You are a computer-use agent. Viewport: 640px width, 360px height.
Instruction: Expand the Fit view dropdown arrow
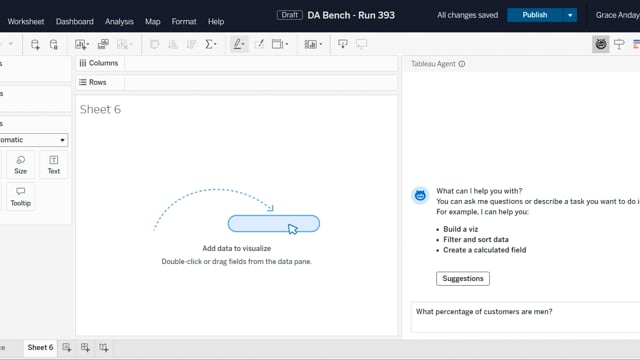pos(320,44)
